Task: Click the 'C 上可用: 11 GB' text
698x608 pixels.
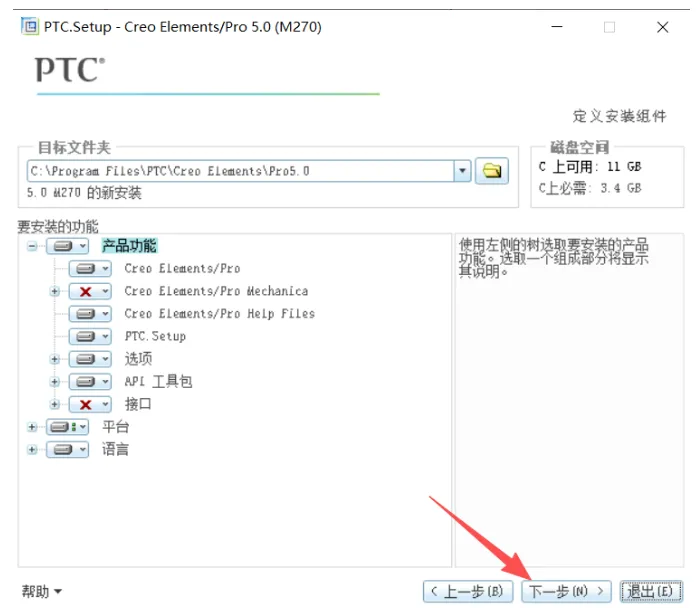Action: tap(590, 167)
